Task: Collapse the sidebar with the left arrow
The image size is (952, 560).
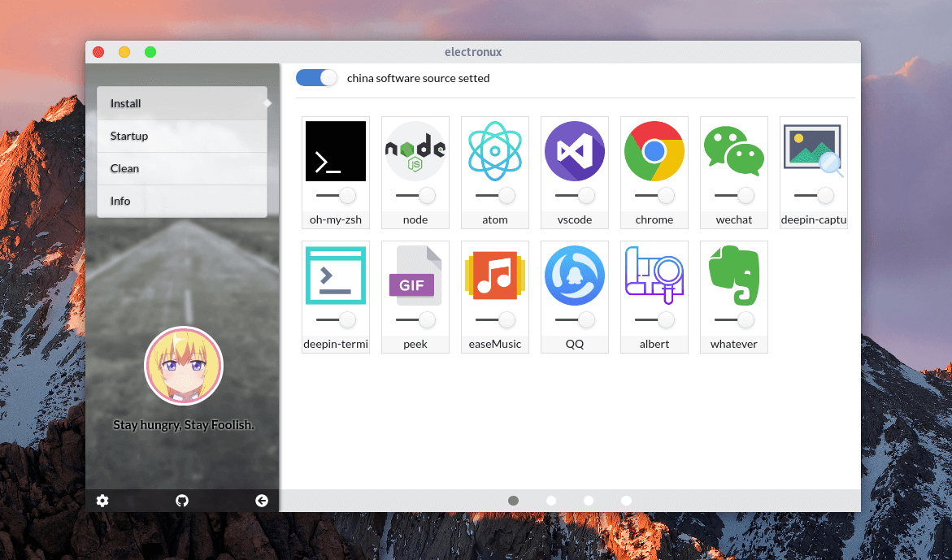Action: click(x=262, y=501)
